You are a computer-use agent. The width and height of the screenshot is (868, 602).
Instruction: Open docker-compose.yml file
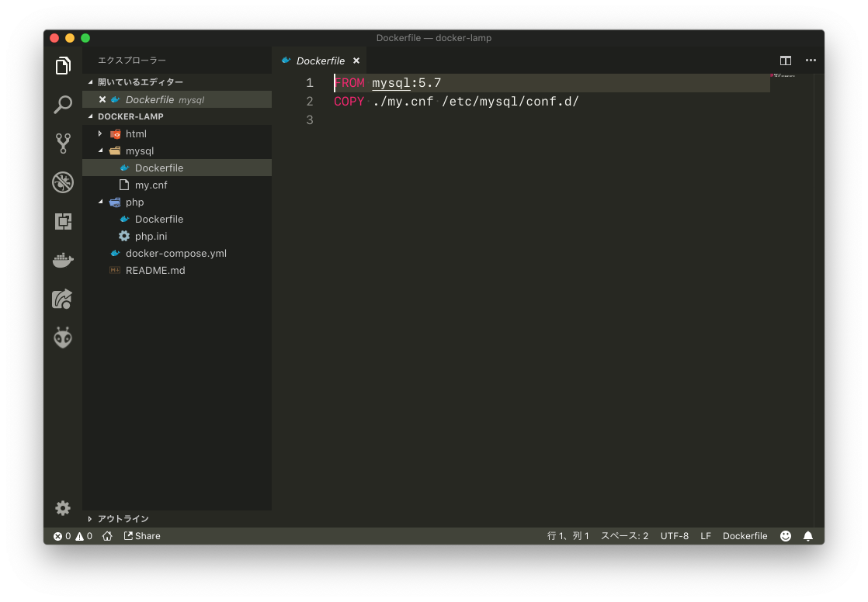tap(177, 254)
